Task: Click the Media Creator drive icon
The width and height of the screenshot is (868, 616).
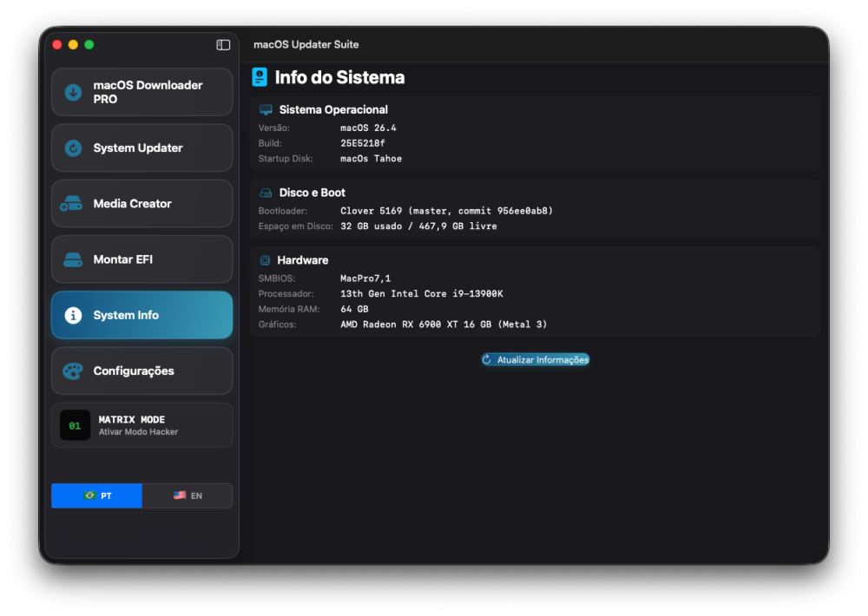Action: 71,204
